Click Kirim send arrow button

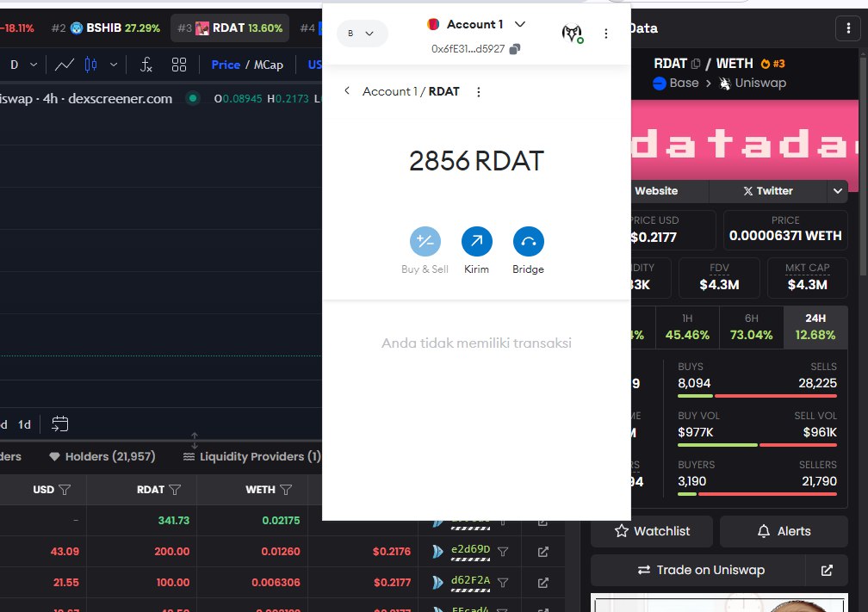pos(477,242)
